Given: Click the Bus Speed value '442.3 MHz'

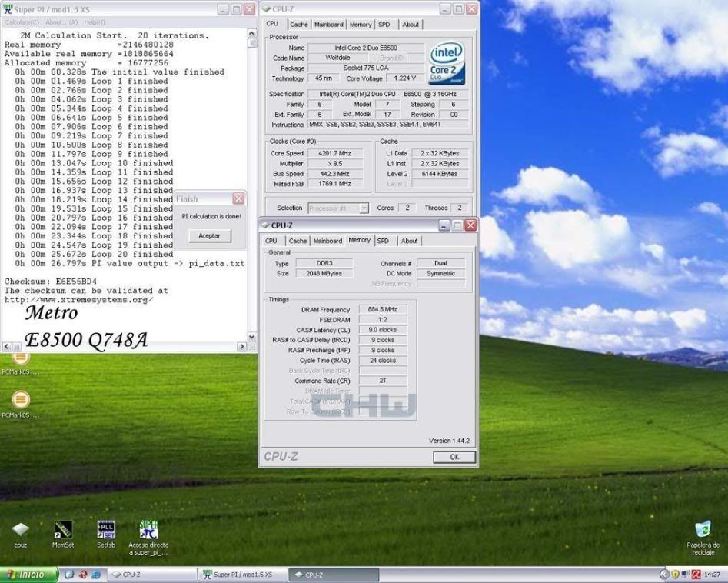Looking at the screenshot, I should (335, 174).
